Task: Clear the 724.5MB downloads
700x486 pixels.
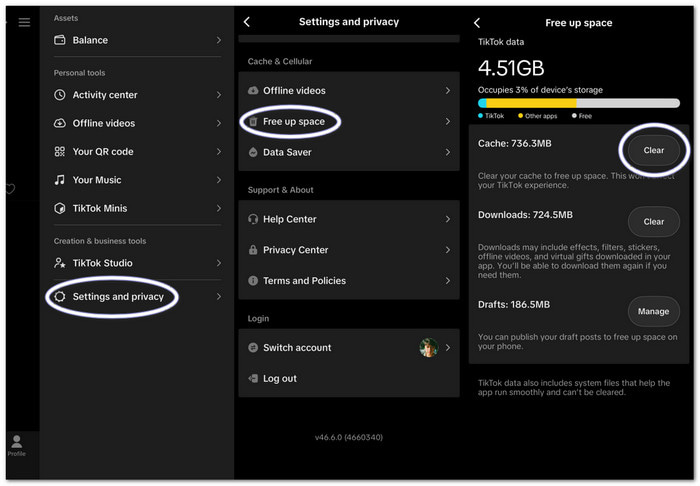Action: point(654,222)
